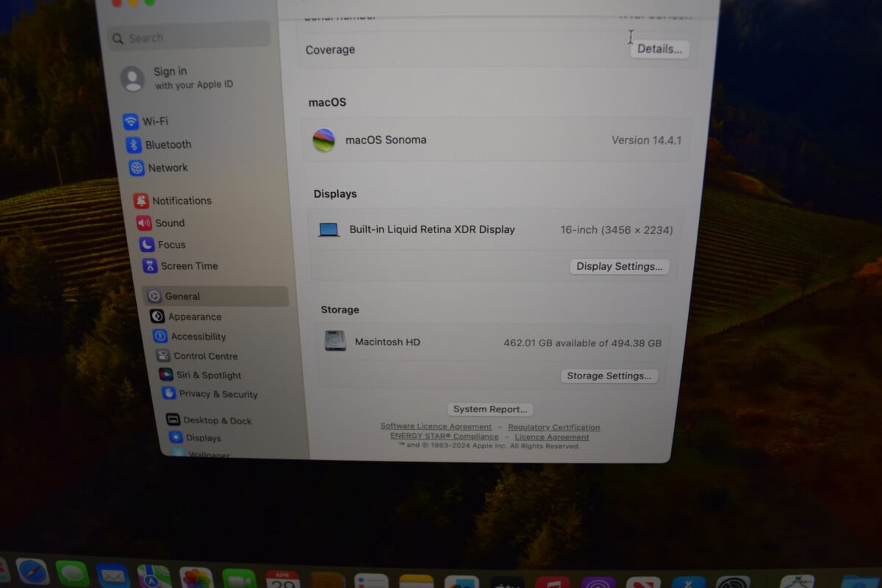
Task: Open Storage Settings
Action: coord(609,376)
